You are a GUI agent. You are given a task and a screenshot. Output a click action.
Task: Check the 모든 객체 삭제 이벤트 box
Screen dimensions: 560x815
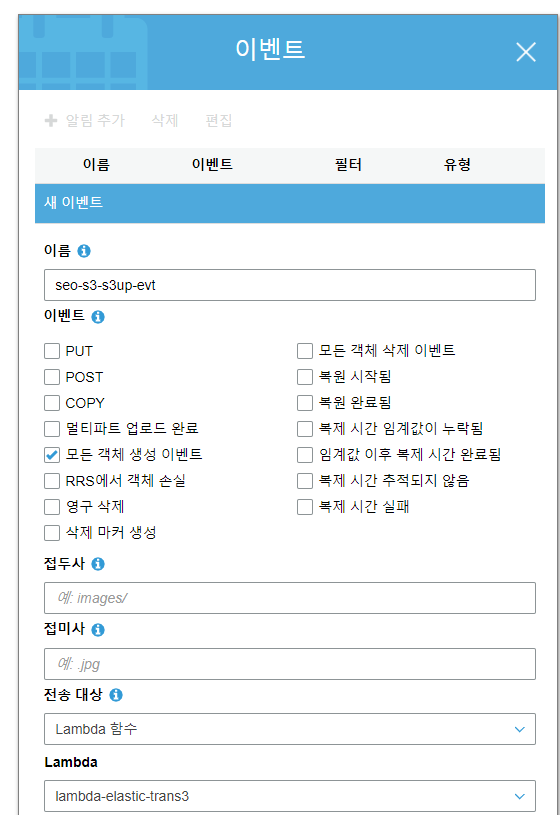point(305,351)
